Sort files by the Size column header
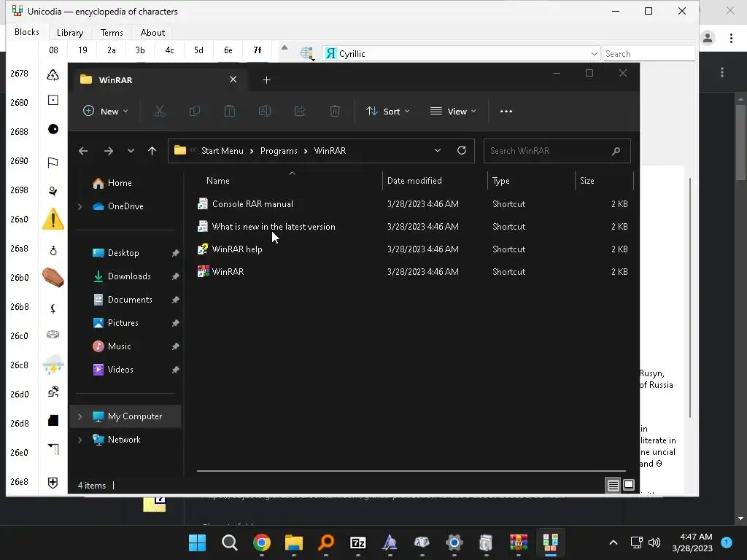The image size is (747, 560). tap(604, 181)
